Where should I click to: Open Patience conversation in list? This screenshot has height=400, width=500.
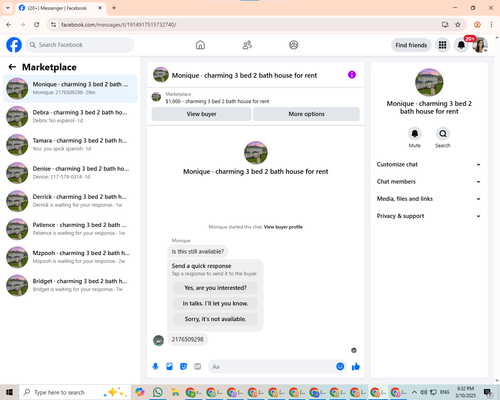[x=70, y=229]
